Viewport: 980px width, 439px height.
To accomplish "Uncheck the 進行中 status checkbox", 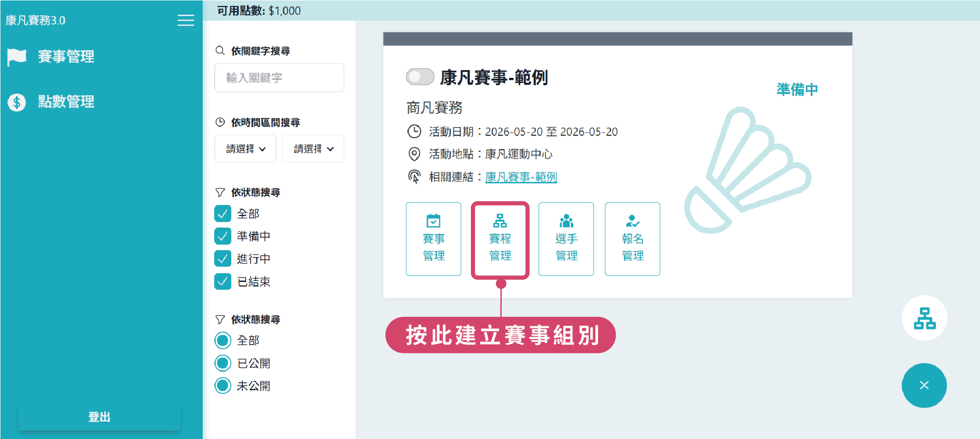I will click(x=223, y=259).
